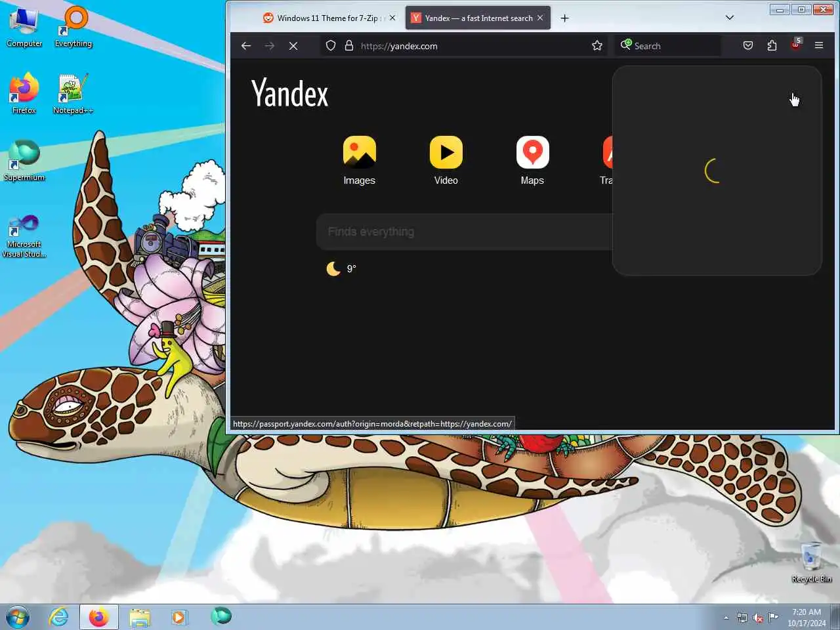The width and height of the screenshot is (840, 630).
Task: Click the Finds everything search box
Action: point(465,232)
